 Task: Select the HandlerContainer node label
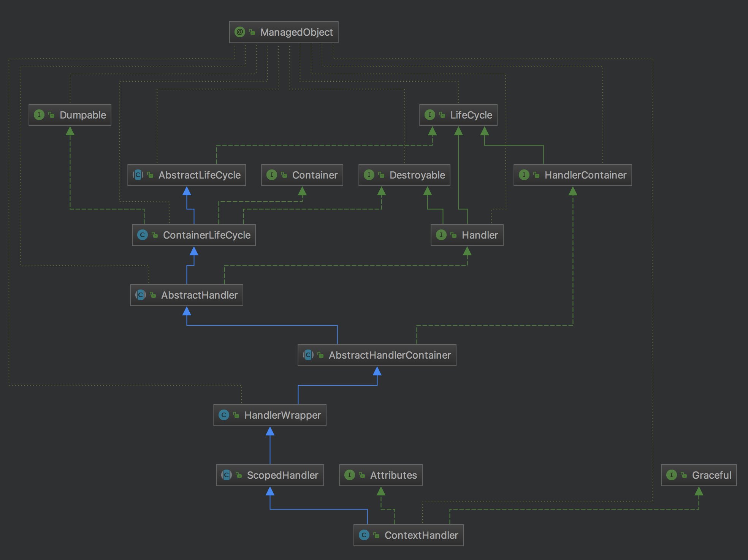[x=585, y=175]
